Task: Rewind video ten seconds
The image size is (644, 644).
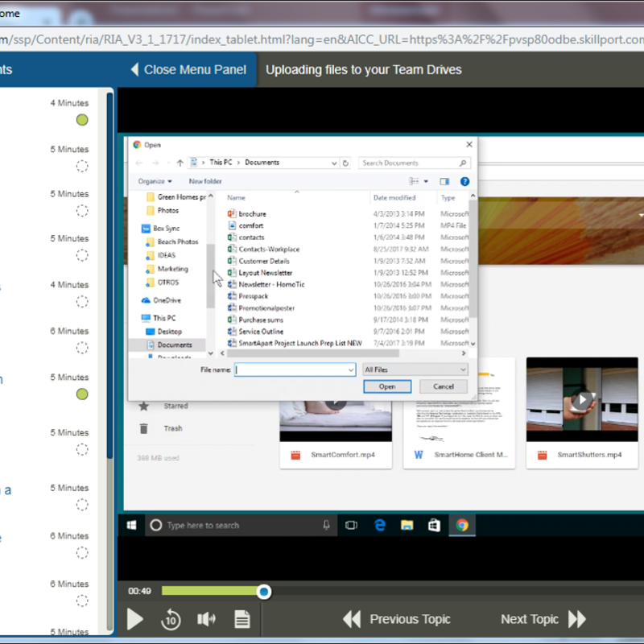Action: 171,619
